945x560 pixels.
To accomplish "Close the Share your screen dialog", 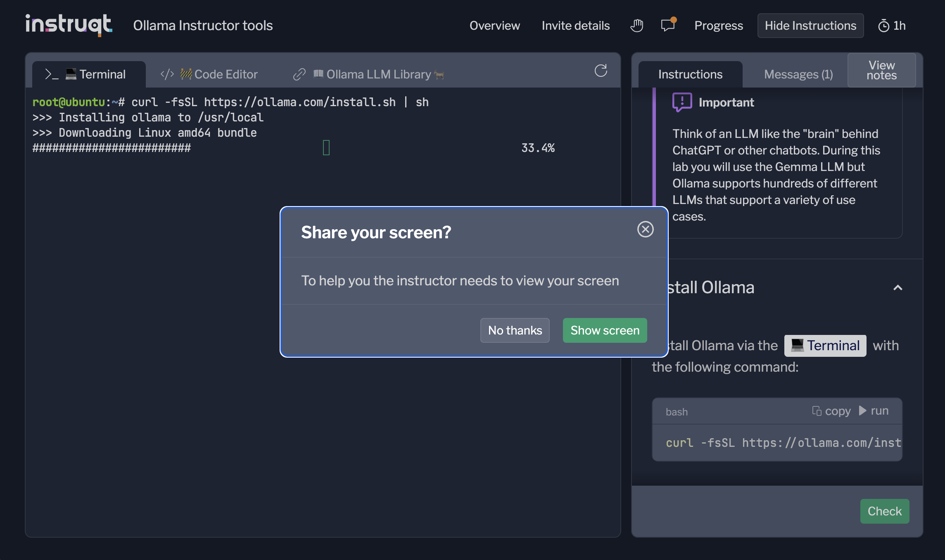I will [645, 229].
